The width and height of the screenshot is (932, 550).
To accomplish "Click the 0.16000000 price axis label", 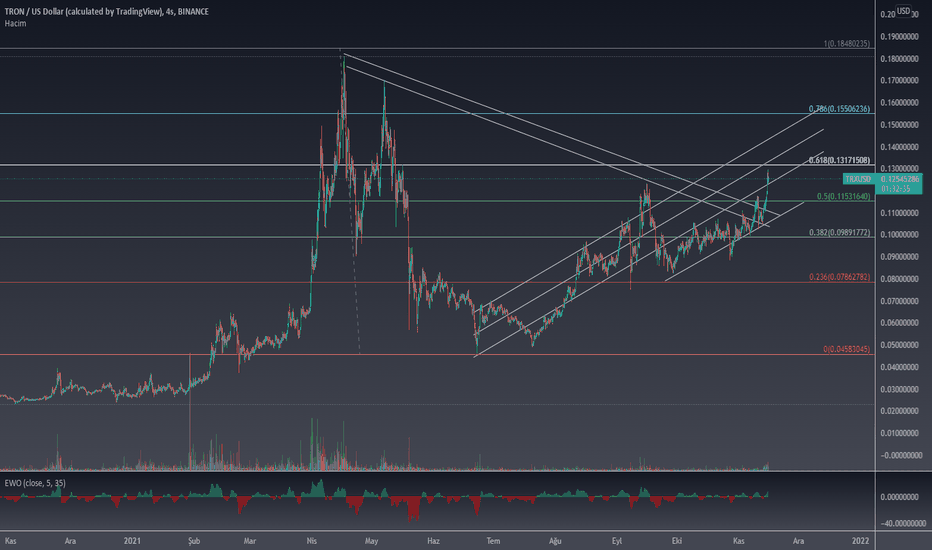I will pyautogui.click(x=900, y=103).
